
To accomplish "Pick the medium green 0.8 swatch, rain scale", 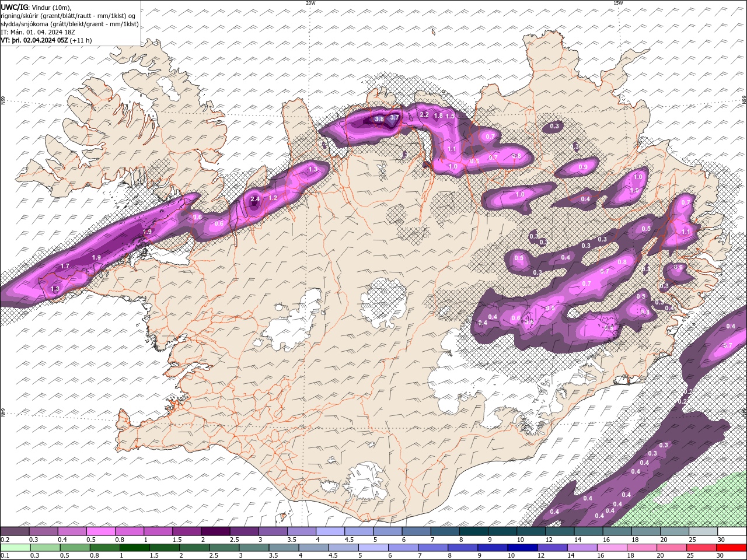I will pos(105,548).
